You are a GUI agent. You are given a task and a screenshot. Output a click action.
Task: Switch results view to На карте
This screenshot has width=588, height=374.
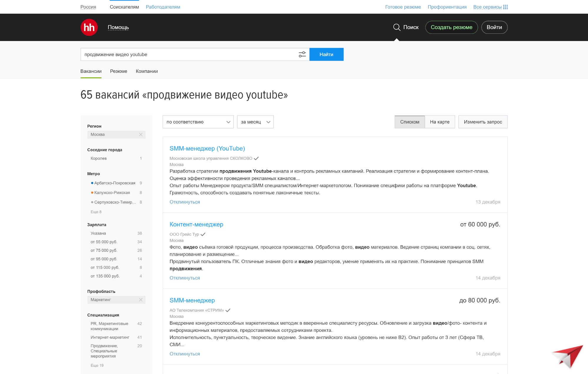[x=440, y=122]
